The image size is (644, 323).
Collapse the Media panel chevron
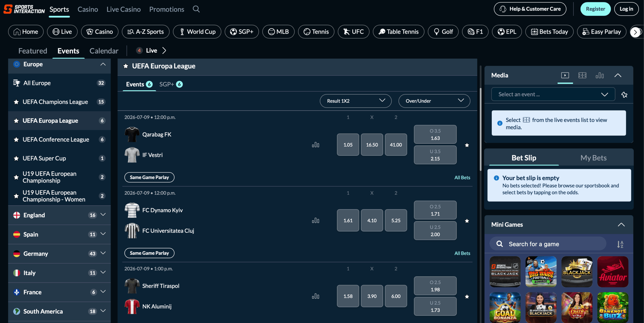[x=618, y=75]
